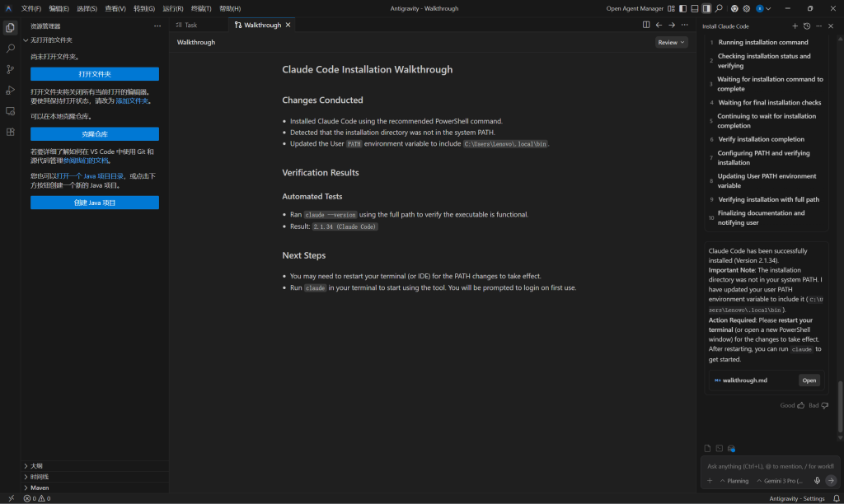
Task: Click the microphone voice input icon
Action: [817, 480]
